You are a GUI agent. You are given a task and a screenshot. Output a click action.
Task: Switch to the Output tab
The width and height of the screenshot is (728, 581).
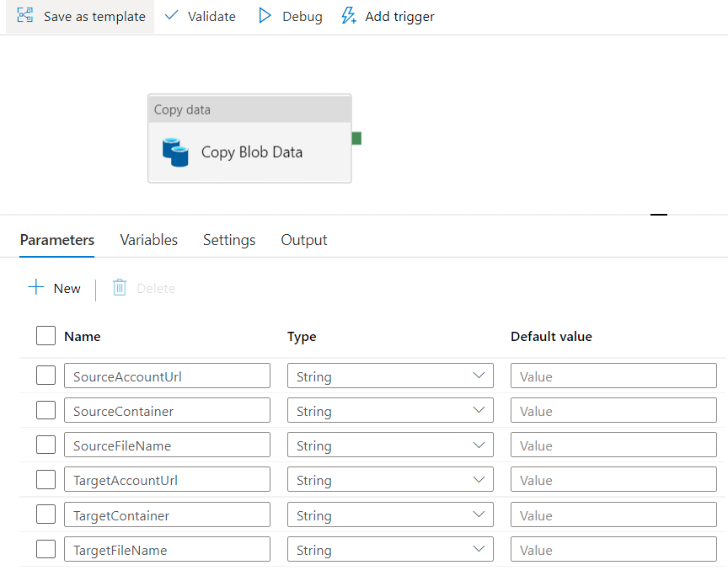pyautogui.click(x=303, y=240)
